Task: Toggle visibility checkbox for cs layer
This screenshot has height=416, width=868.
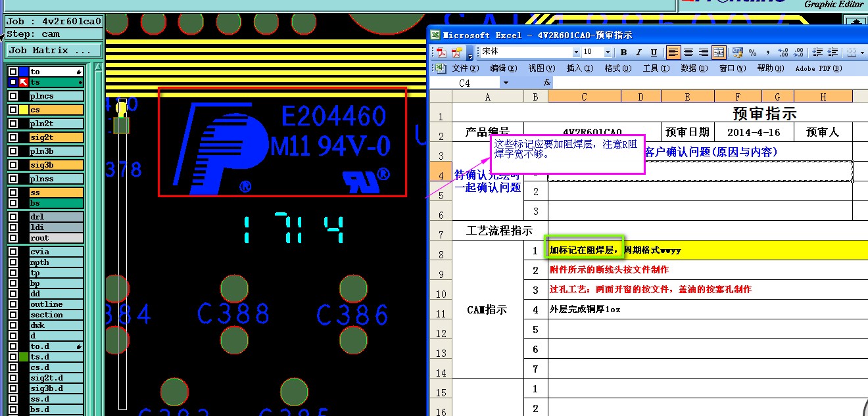Action: coord(13,110)
